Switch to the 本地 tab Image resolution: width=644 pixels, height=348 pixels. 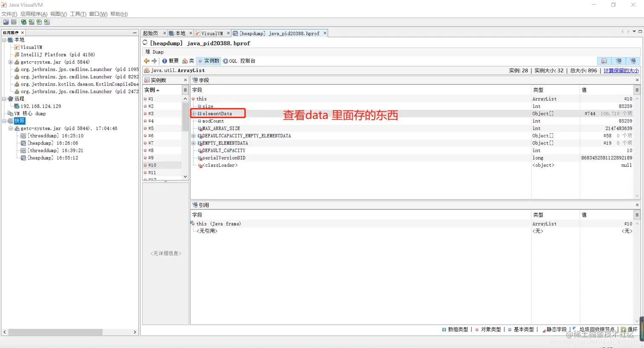tap(180, 33)
